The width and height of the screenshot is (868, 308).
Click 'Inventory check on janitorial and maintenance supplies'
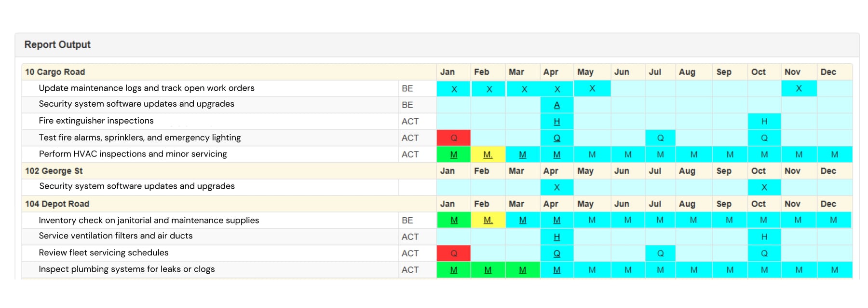(x=149, y=220)
